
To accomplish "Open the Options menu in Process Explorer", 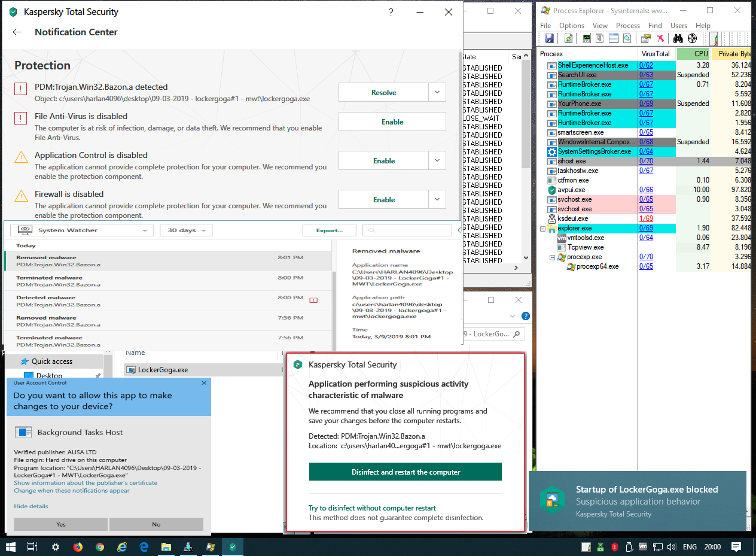I will point(571,26).
